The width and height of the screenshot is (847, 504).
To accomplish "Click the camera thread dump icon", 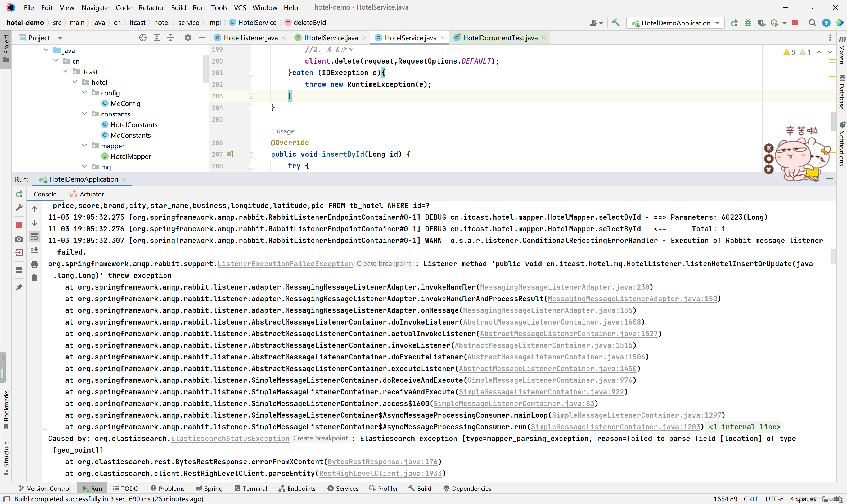I will 19,239.
